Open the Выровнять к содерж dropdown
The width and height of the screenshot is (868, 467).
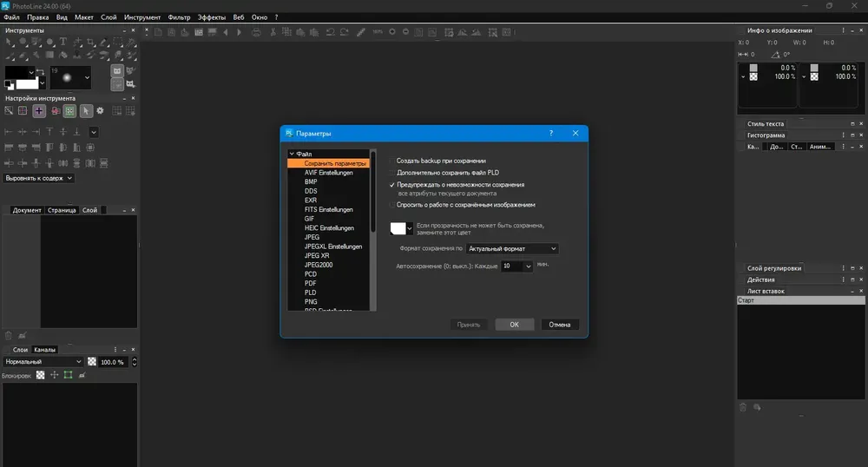[x=39, y=178]
